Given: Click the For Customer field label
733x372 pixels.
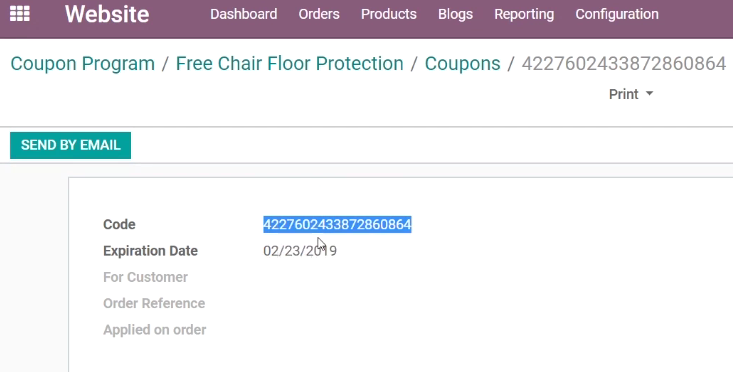Looking at the screenshot, I should pyautogui.click(x=145, y=277).
